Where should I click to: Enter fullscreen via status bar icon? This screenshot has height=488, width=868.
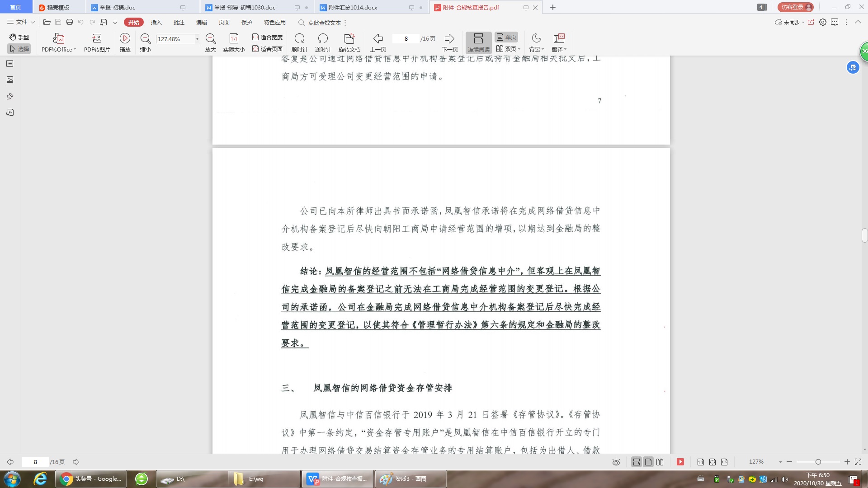(858, 462)
